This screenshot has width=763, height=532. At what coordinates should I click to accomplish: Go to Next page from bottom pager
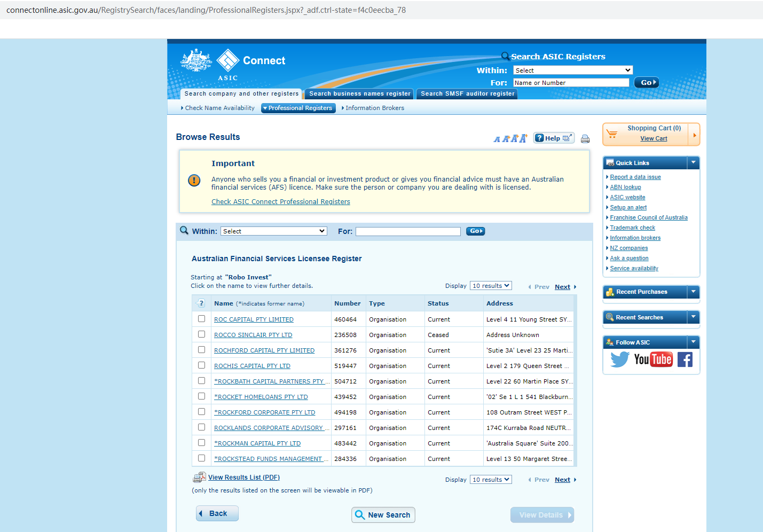coord(562,480)
